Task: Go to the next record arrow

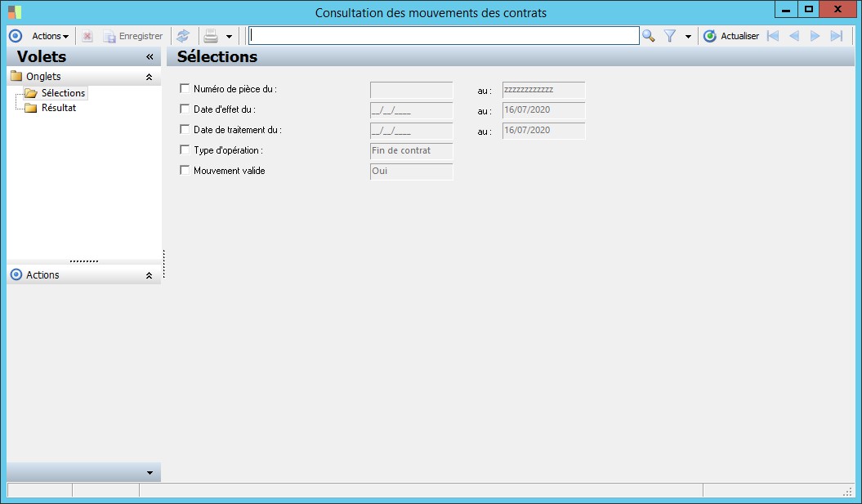Action: pyautogui.click(x=815, y=36)
